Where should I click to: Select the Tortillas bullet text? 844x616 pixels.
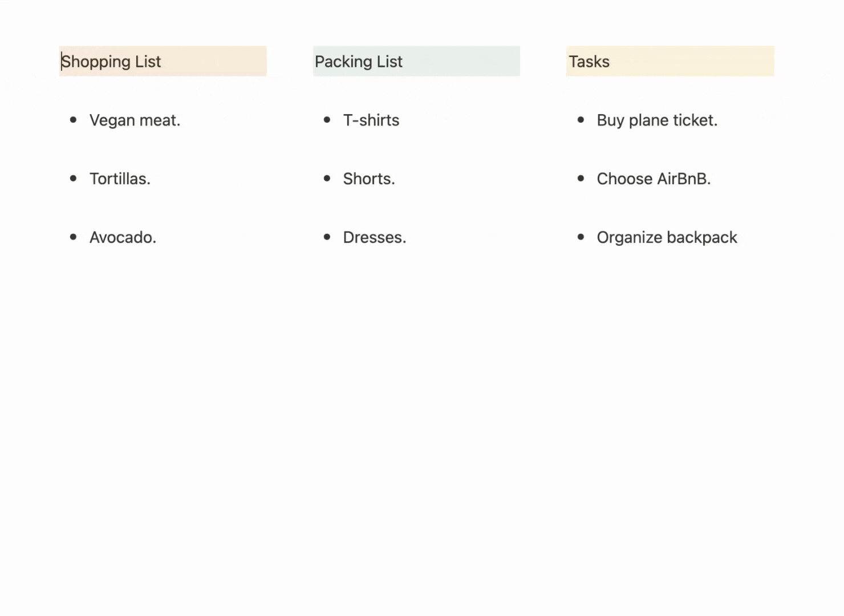(x=120, y=179)
